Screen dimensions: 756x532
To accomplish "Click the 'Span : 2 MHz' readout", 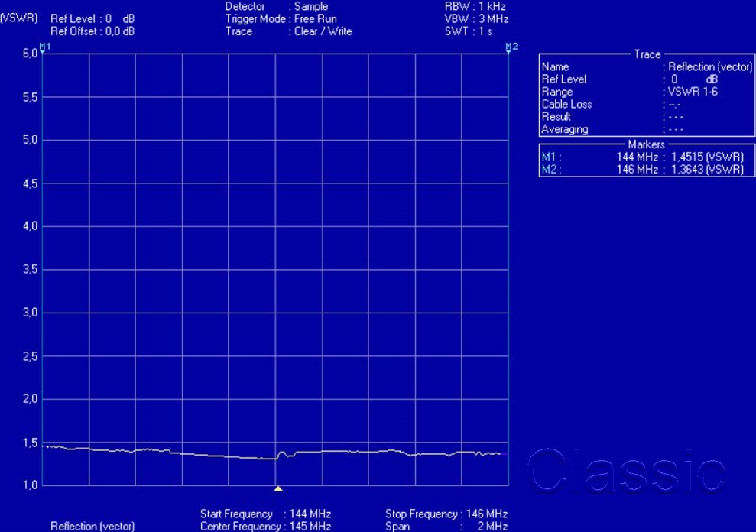I will click(x=446, y=526).
